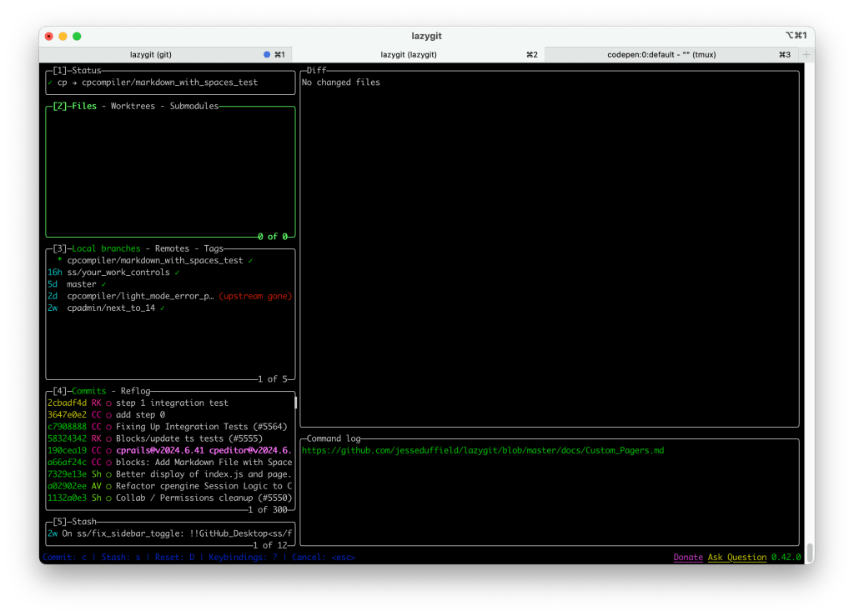Focus the Stash panel title
This screenshot has width=854, height=616.
pyautogui.click(x=84, y=522)
